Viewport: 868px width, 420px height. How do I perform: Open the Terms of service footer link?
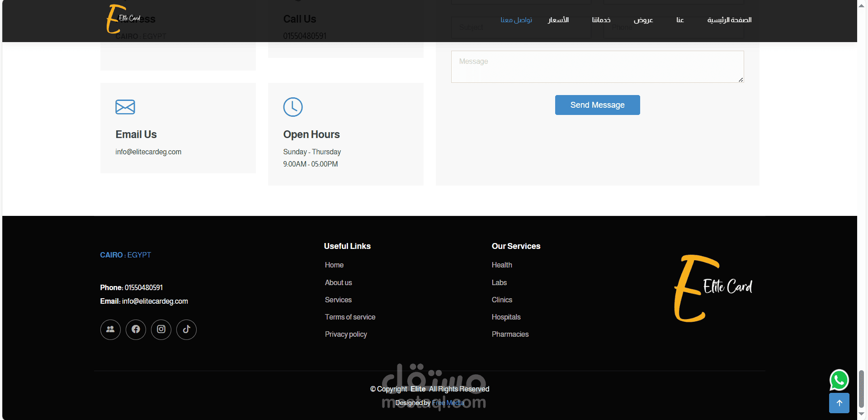[x=350, y=317]
